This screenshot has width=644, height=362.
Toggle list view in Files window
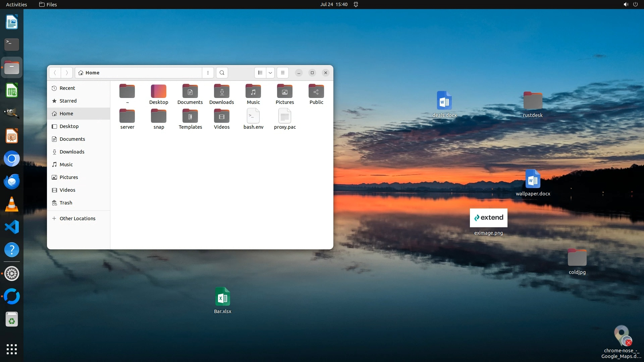[260, 73]
